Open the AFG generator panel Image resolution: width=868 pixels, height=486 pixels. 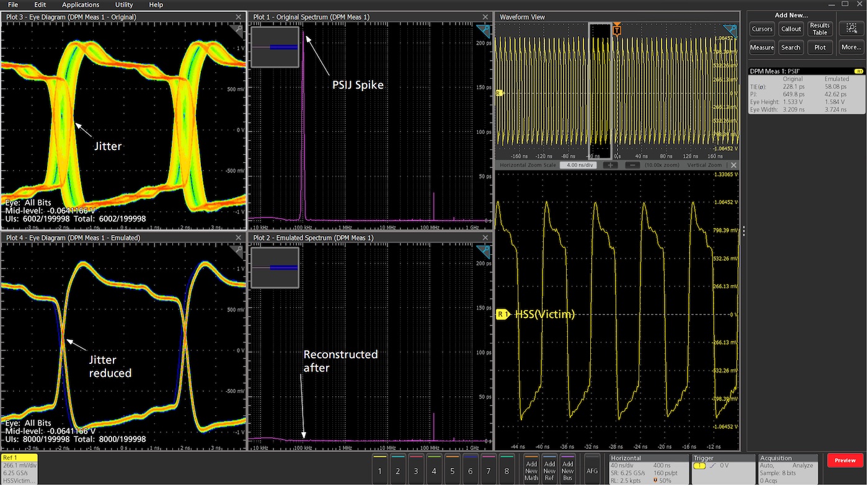591,469
